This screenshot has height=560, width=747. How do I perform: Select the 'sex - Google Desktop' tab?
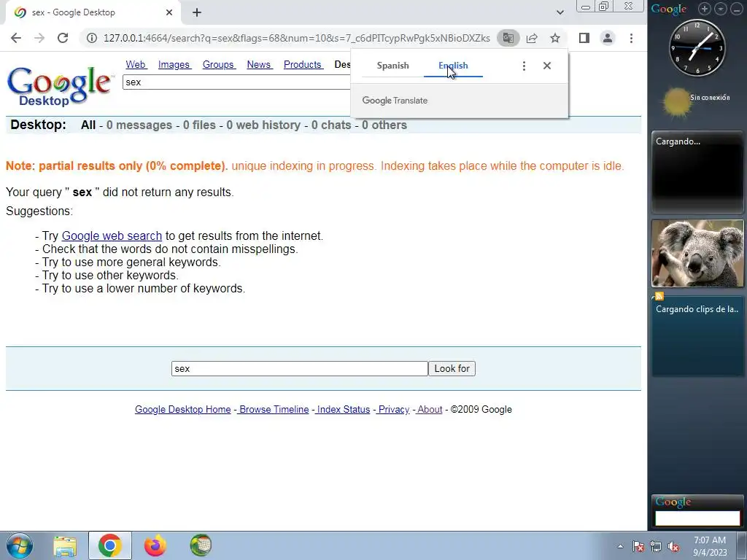pyautogui.click(x=93, y=12)
